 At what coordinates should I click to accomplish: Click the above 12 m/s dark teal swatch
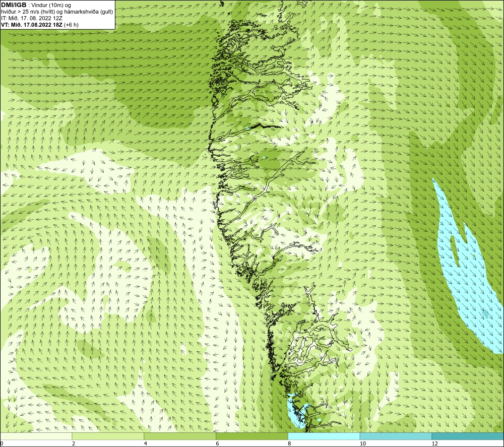point(468,436)
